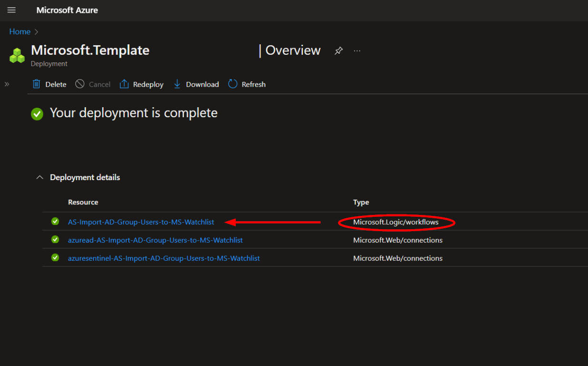This screenshot has height=366, width=588.
Task: Click the Download toolbar label
Action: pyautogui.click(x=203, y=84)
